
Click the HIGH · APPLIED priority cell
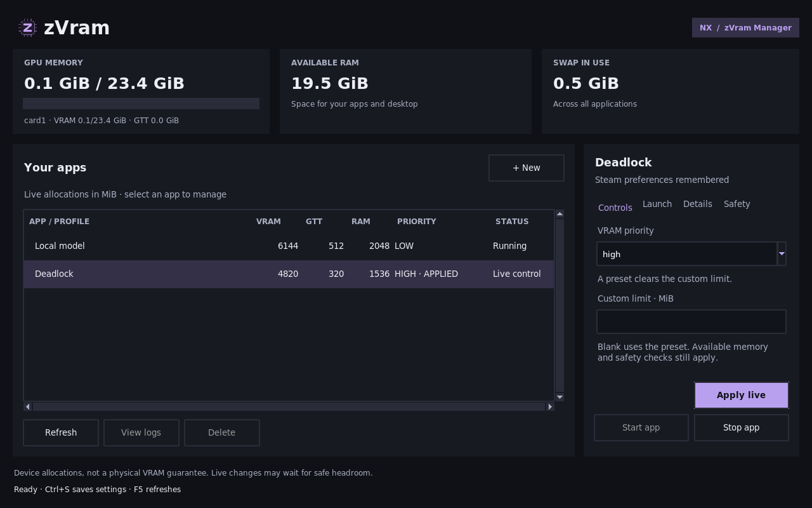(426, 274)
